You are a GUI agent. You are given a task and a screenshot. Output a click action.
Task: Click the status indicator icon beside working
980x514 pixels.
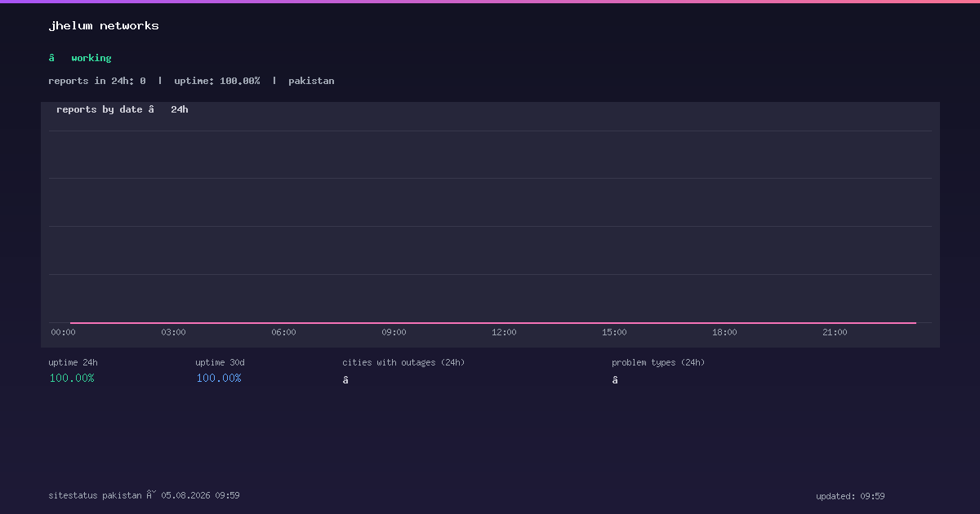tap(51, 58)
